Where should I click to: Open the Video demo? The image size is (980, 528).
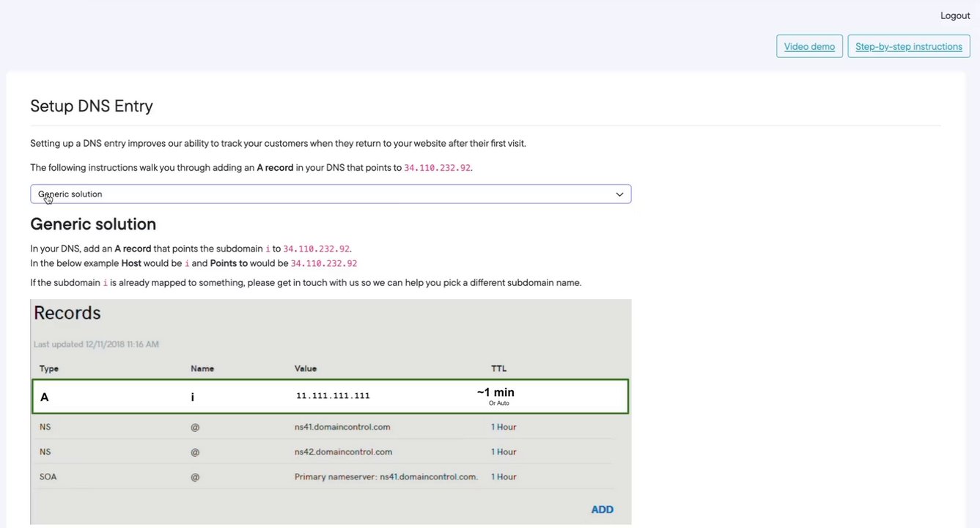[809, 46]
